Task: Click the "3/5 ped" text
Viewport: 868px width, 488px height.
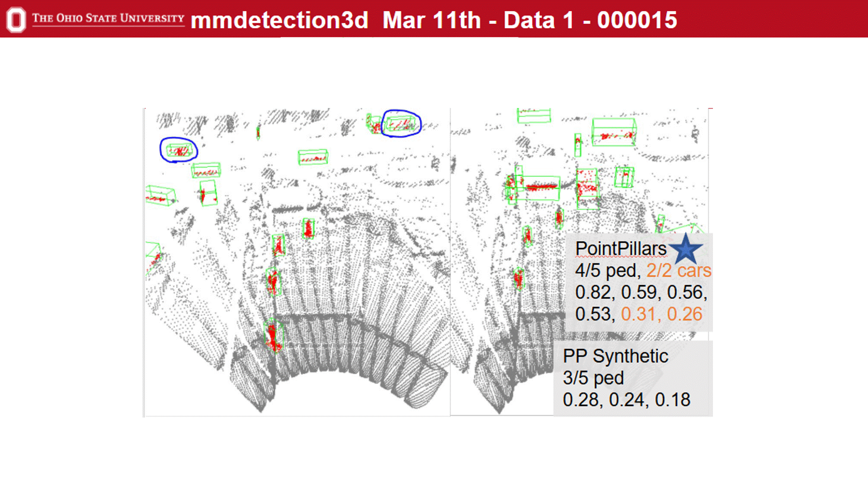Action: tap(593, 378)
